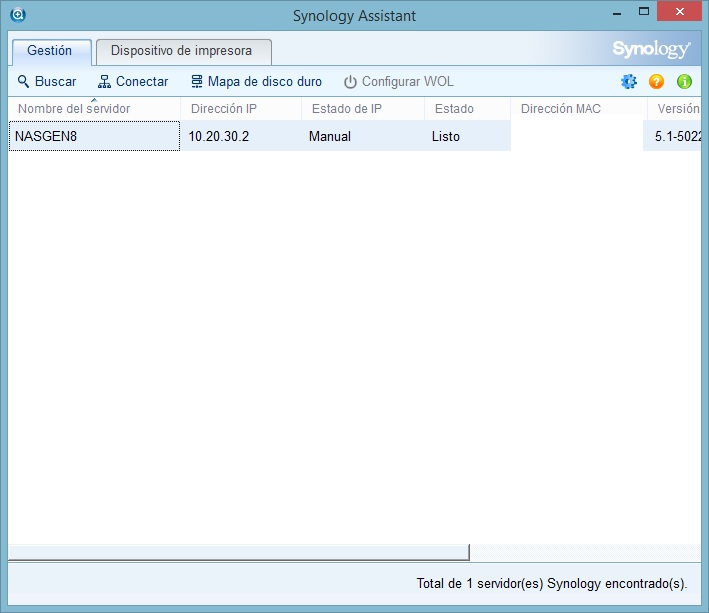This screenshot has width=709, height=613.
Task: Click the status text about servers found
Action: [x=552, y=584]
